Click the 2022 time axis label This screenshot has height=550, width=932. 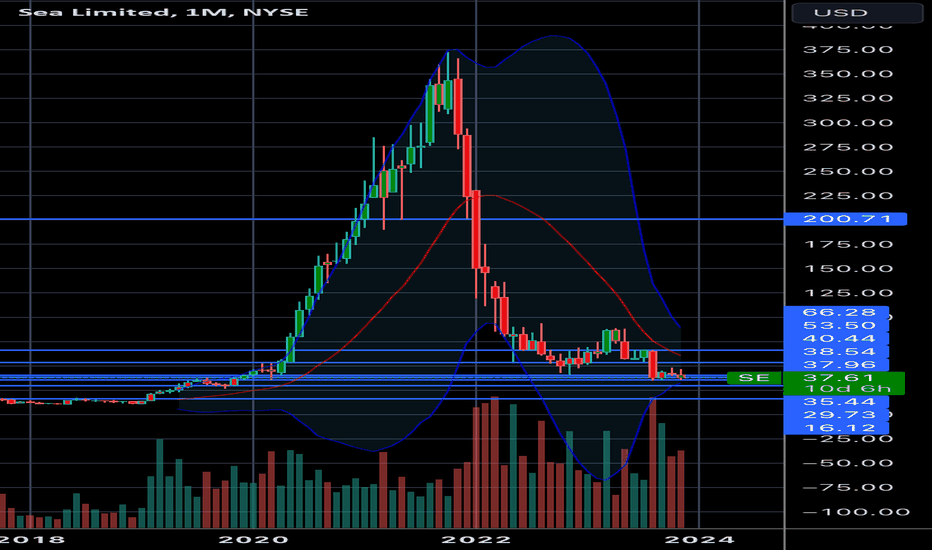(476, 540)
